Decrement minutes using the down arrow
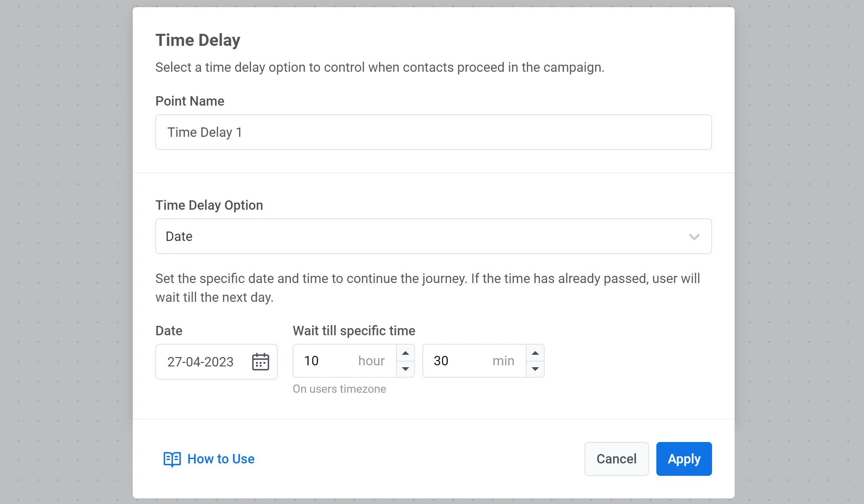Screen dimensions: 864x504 tap(535, 369)
